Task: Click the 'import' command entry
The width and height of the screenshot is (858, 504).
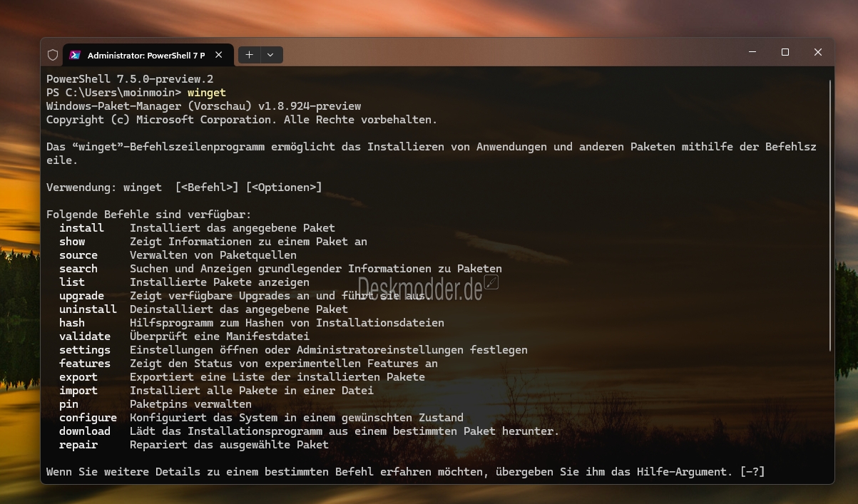Action: pyautogui.click(x=78, y=391)
